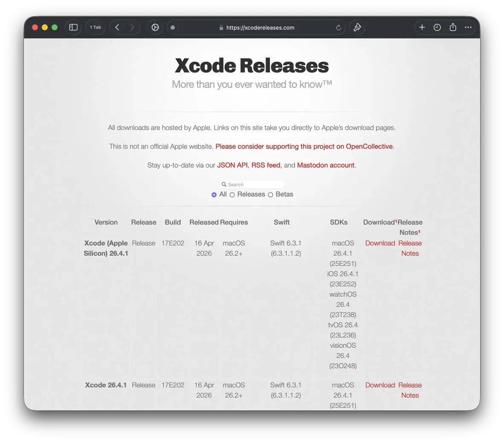Click the share icon in the toolbar

pos(453,27)
